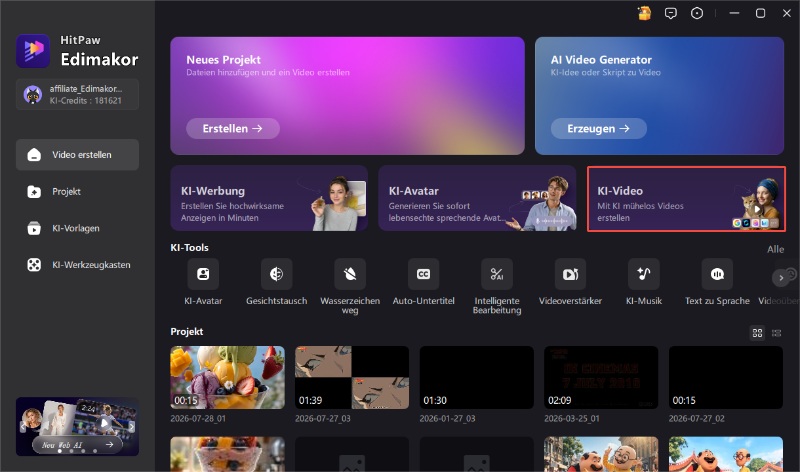Open the KI-Werbung card
The width and height of the screenshot is (800, 472).
[269, 198]
